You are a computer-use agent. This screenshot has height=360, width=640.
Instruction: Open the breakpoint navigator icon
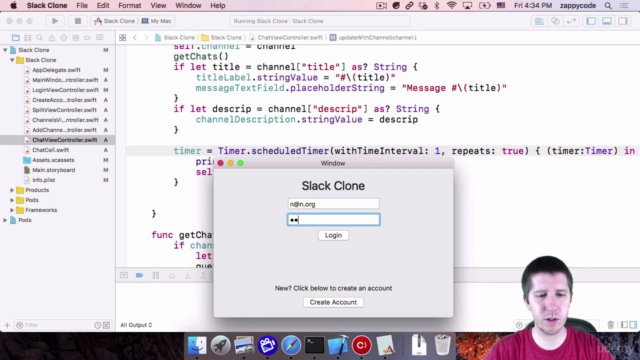click(x=87, y=38)
